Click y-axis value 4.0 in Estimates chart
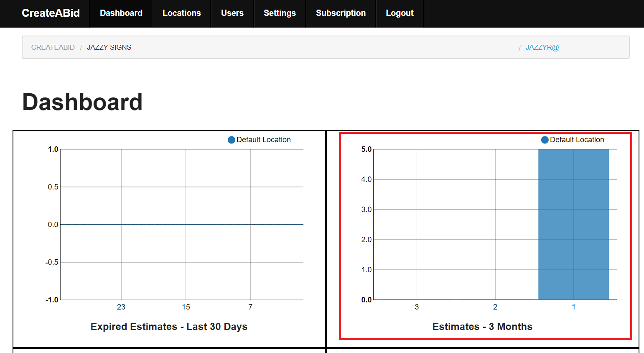644x353 pixels. tap(367, 179)
